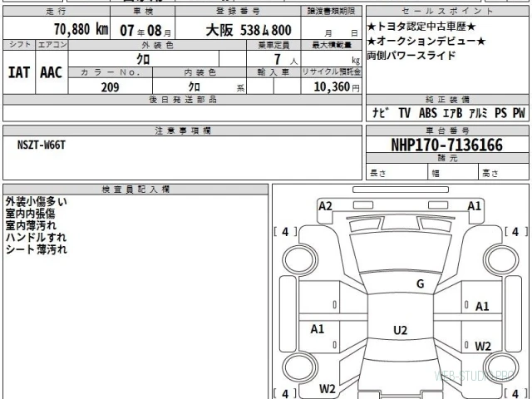This screenshot has height=399, width=532.
Task: Select the seating capacity 7 人
Action: 286,60
